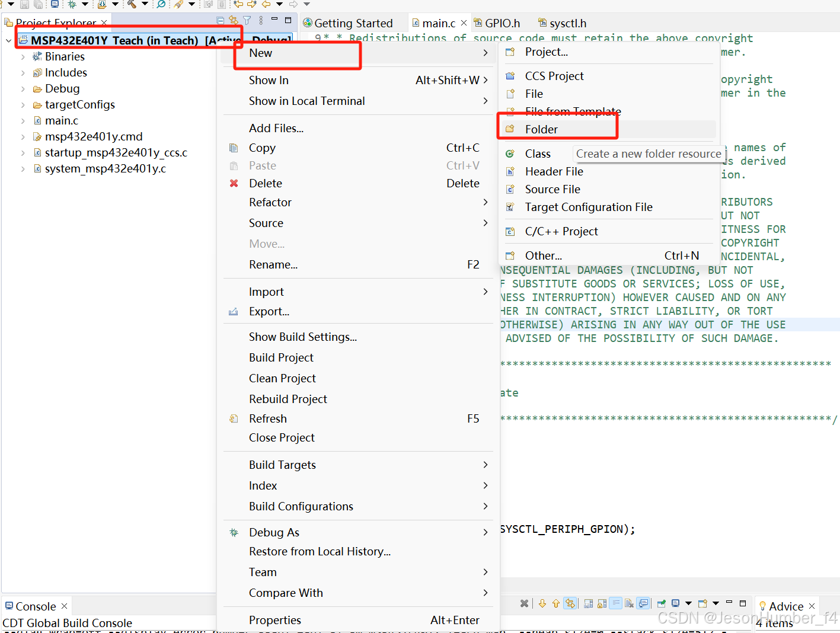
Task: Open the View Menu in Project Explorer
Action: point(261,21)
